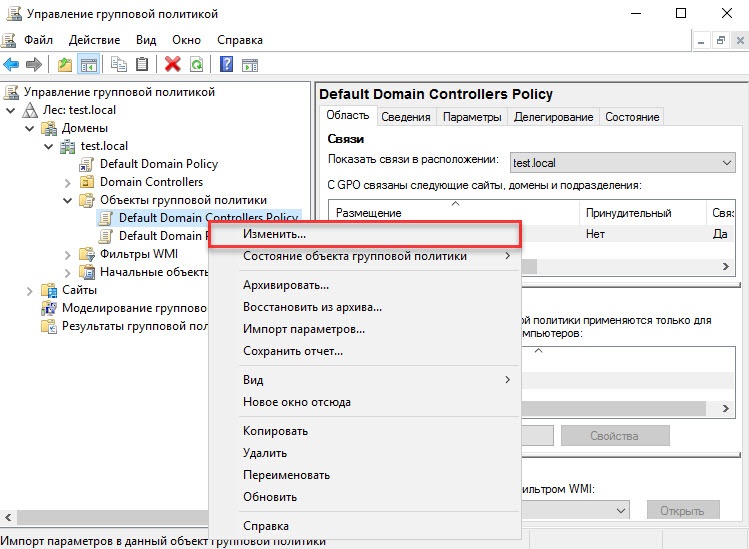Sort by the Принудительный column header
Screen dimensions: 749x549
[x=642, y=213]
